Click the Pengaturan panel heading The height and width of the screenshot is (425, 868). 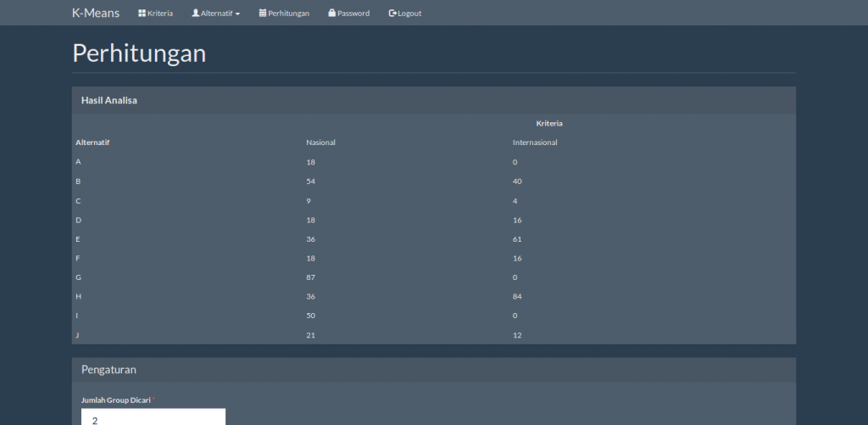[108, 370]
